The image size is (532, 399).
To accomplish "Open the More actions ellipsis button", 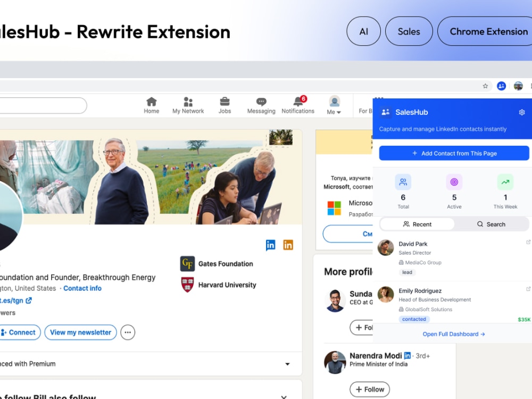I will 128,332.
